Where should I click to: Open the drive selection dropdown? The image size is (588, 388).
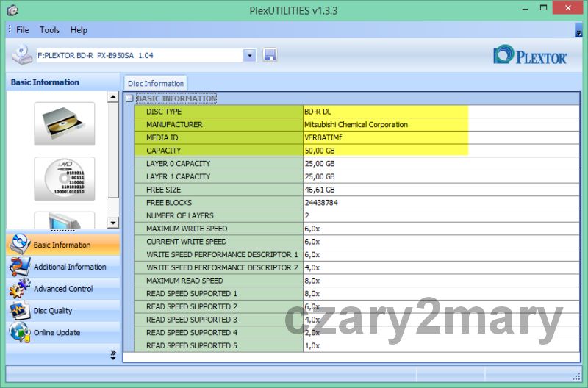point(249,55)
